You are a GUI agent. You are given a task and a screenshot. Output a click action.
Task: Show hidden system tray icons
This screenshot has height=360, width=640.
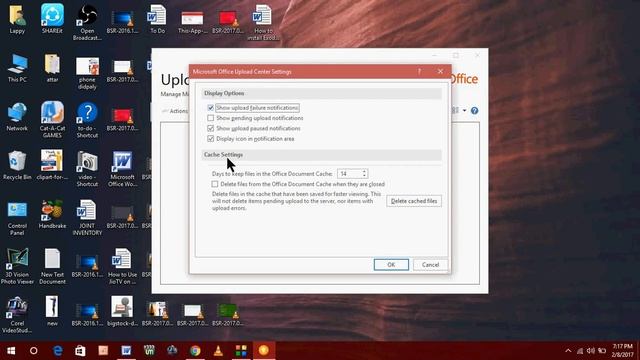tap(568, 351)
